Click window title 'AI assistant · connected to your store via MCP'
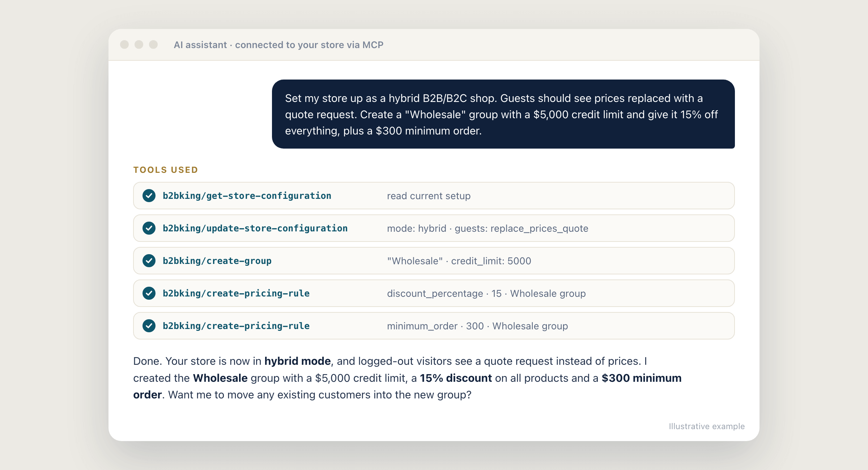Image resolution: width=868 pixels, height=470 pixels. point(278,45)
